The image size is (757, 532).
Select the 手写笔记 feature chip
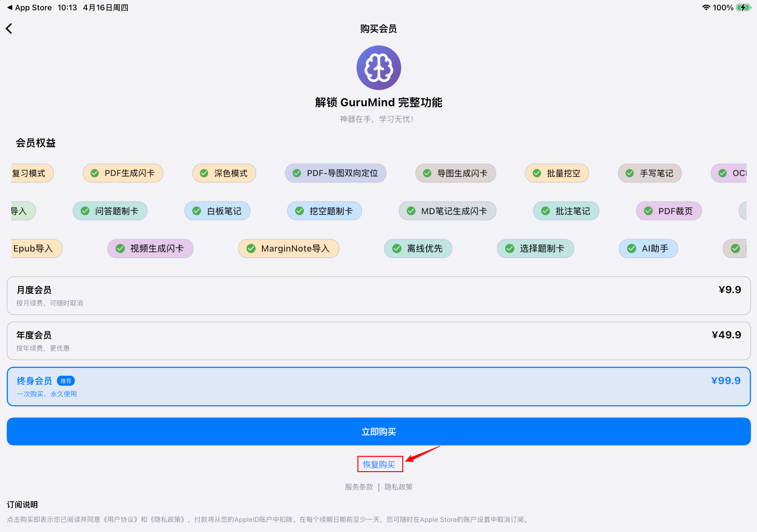pos(649,173)
